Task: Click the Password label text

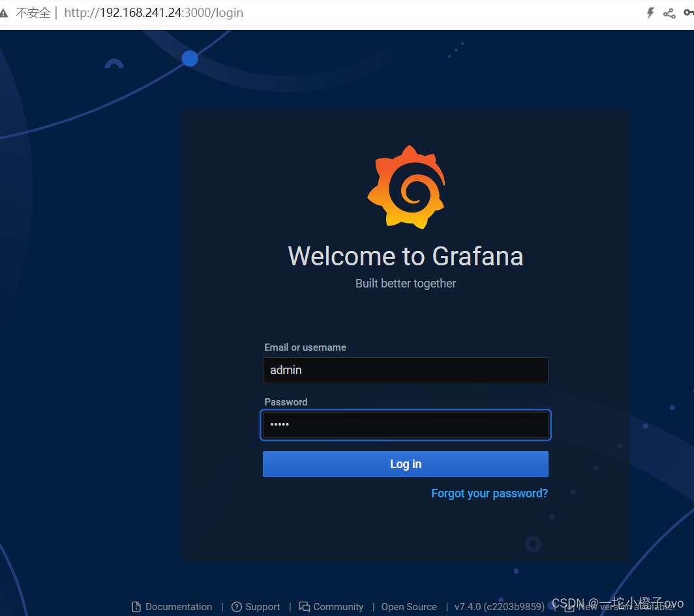Action: click(286, 402)
